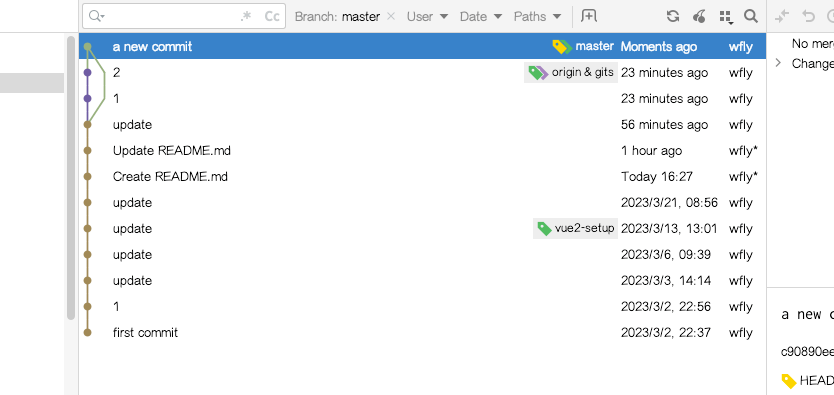Click the commit list vertical scrollbar

[71, 178]
